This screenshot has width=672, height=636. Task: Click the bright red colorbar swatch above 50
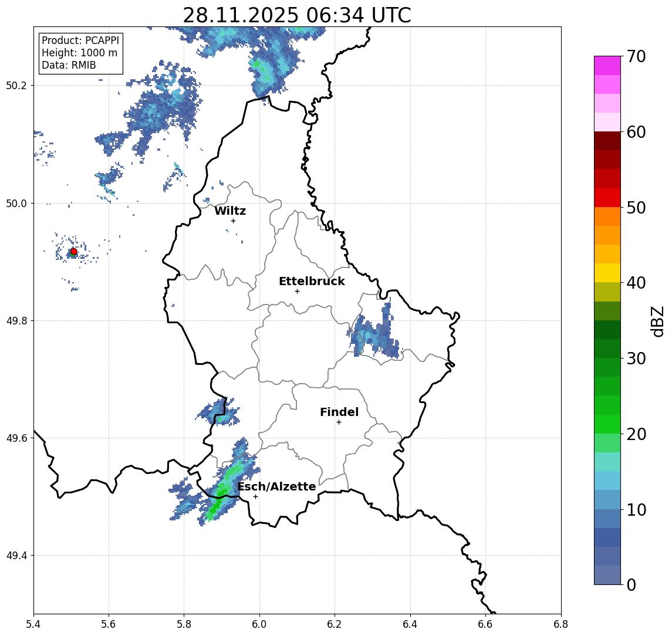(607, 198)
